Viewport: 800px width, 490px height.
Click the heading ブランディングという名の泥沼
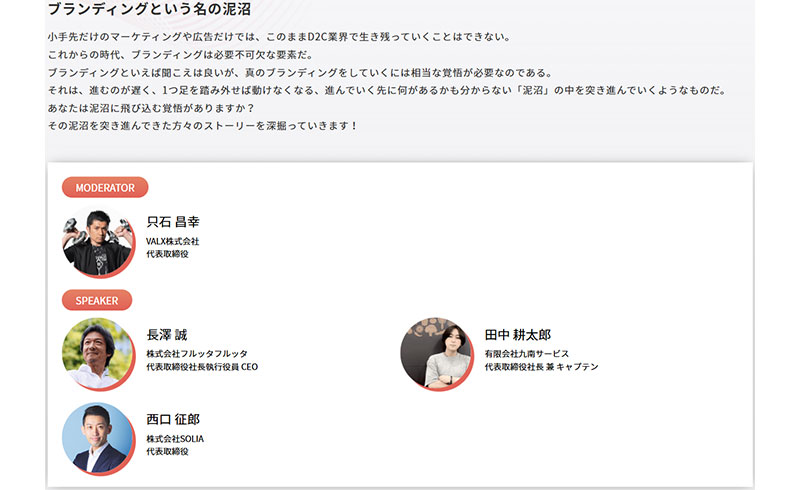(149, 9)
